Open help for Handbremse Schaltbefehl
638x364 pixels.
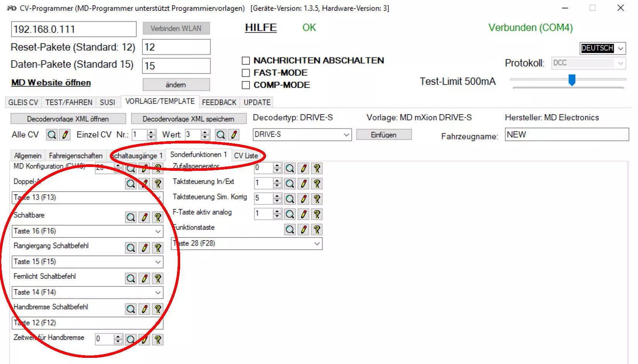click(x=158, y=309)
